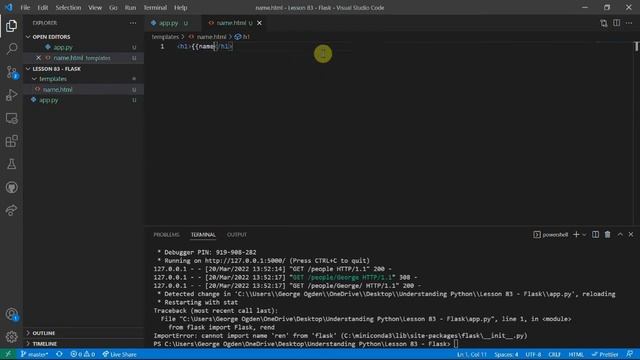Image resolution: width=640 pixels, height=360 pixels.
Task: Open the Terminal menu
Action: pyautogui.click(x=155, y=7)
